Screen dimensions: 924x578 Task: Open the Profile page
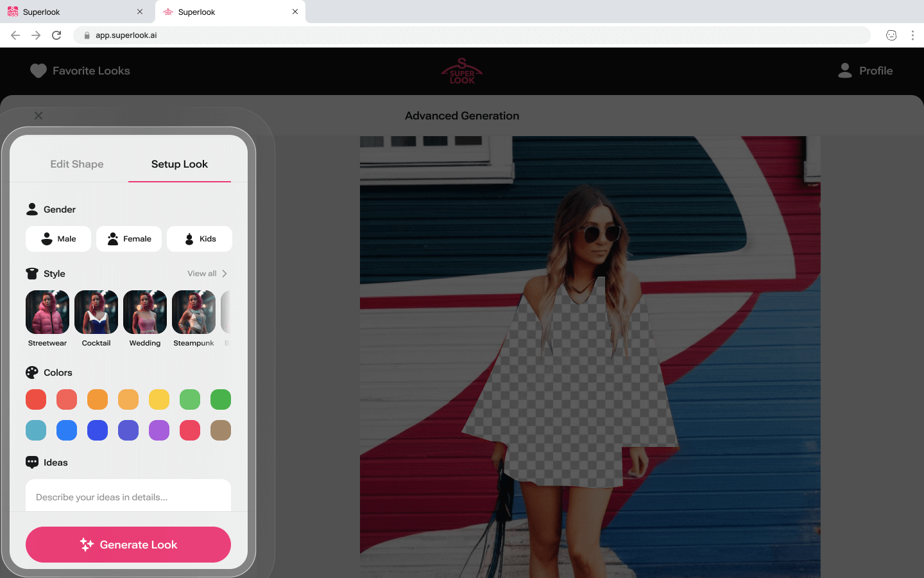(865, 71)
